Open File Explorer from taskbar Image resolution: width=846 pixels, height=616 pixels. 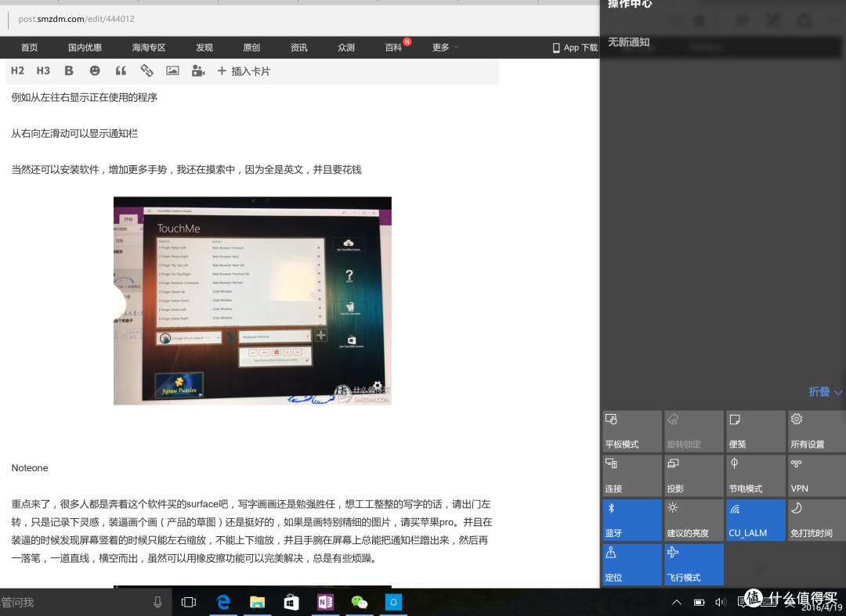coord(258,602)
